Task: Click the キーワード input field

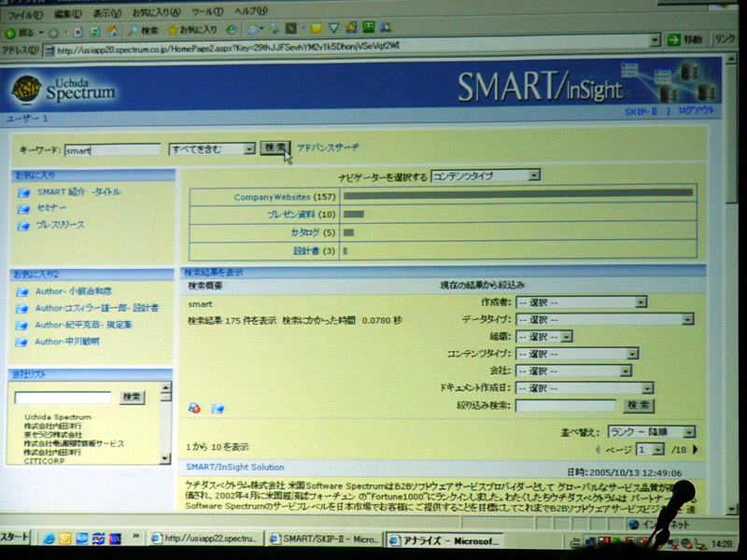Action: 112,150
